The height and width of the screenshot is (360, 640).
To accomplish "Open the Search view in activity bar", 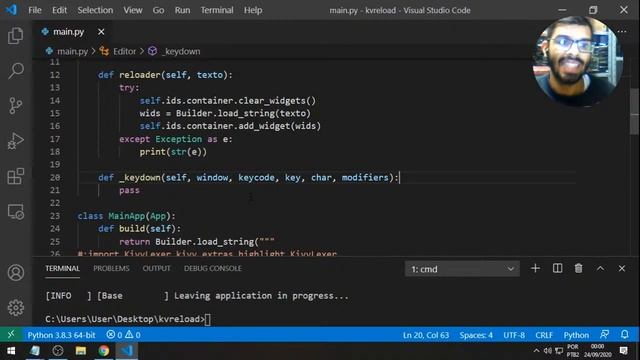I will 16,71.
